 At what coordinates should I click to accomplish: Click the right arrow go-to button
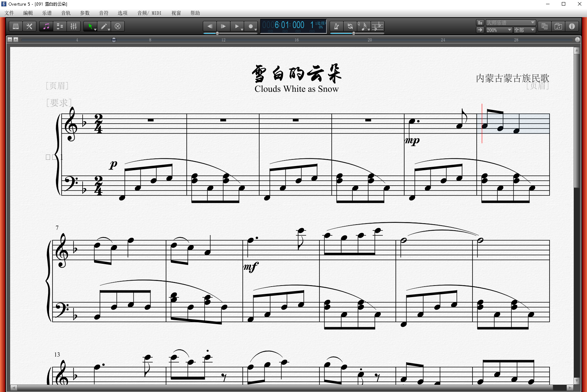tap(480, 30)
